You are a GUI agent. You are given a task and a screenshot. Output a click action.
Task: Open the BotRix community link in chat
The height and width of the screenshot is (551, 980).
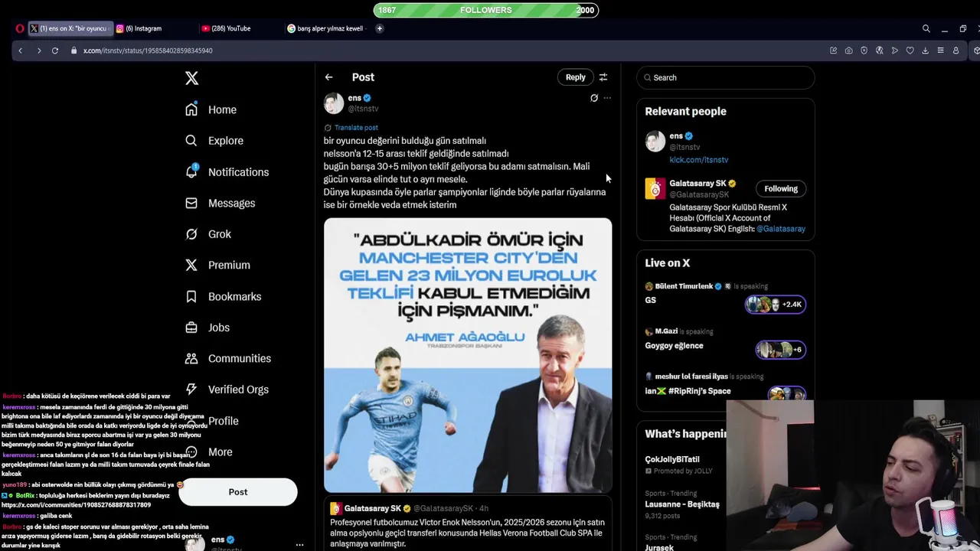pos(76,505)
